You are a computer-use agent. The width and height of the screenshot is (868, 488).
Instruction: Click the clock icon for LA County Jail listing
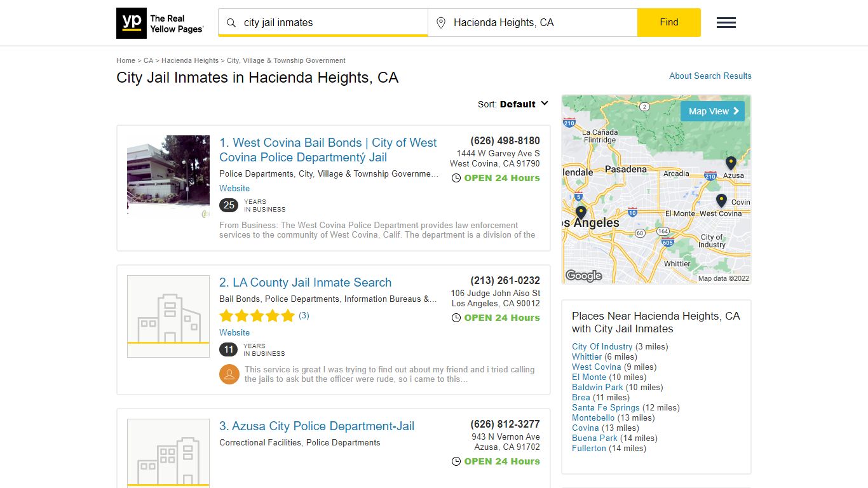coord(456,318)
